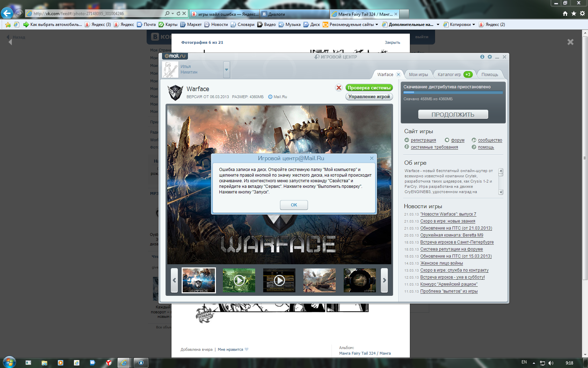
Task: Open news Женское лицо войны
Action: [441, 263]
